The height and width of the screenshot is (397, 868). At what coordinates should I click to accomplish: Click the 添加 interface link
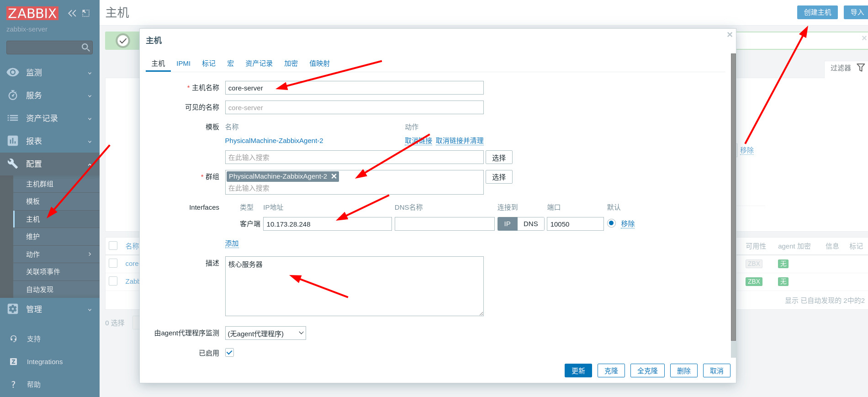pos(232,243)
